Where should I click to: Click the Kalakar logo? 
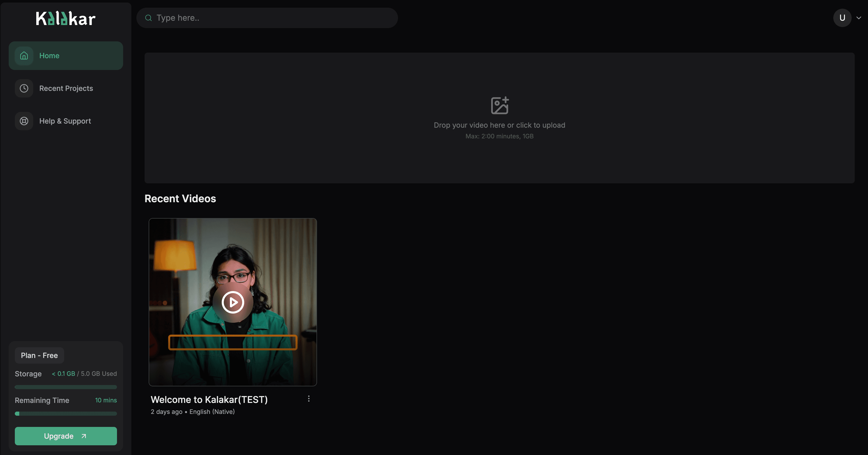(66, 19)
